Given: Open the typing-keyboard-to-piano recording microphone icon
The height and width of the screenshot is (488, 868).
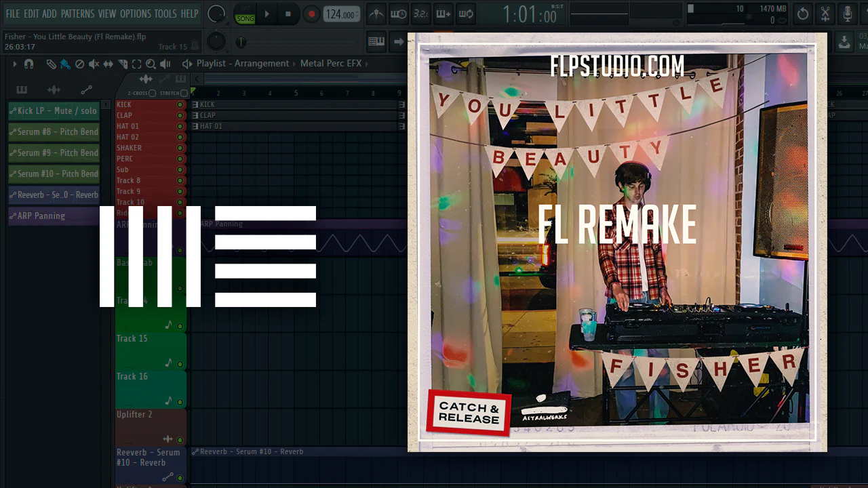Looking at the screenshot, I should click(847, 14).
